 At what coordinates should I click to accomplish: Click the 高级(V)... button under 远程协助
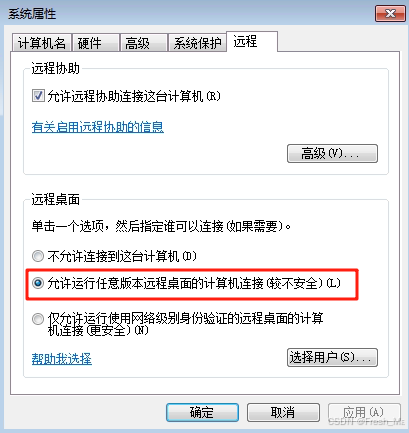(332, 153)
